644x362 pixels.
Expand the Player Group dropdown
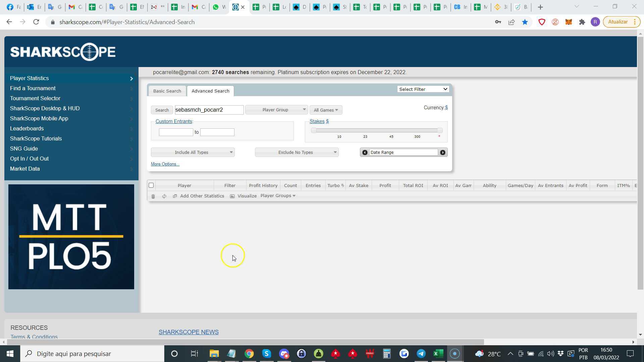tap(276, 110)
